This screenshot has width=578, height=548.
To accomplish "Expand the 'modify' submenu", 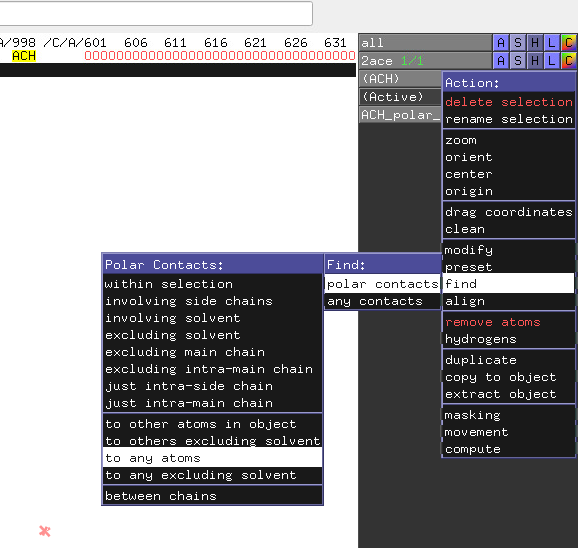I will point(509,250).
